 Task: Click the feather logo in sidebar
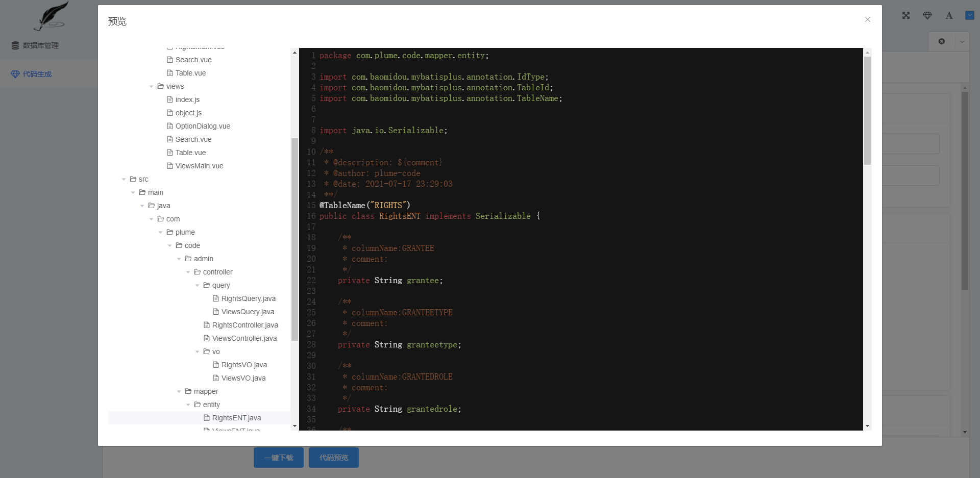pyautogui.click(x=51, y=16)
